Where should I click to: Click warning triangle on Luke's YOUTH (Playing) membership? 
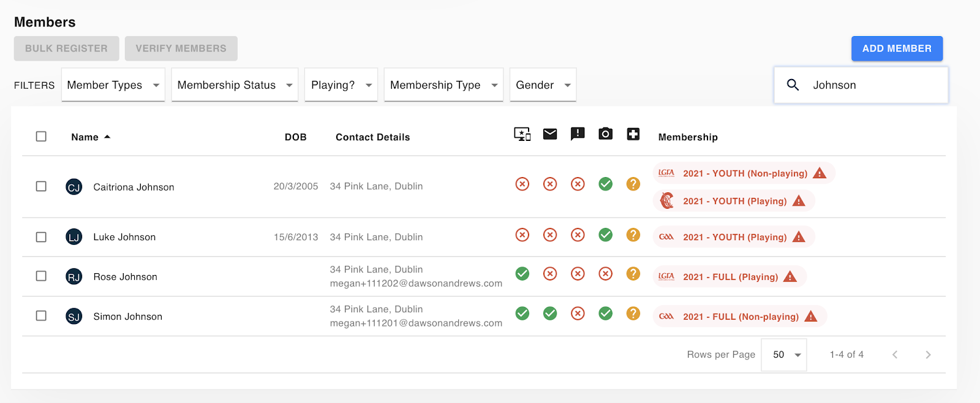799,236
